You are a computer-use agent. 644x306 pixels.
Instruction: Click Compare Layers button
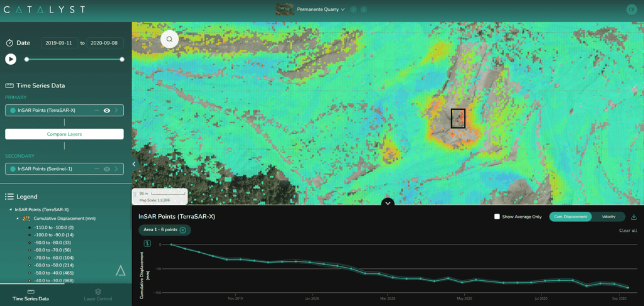click(65, 134)
